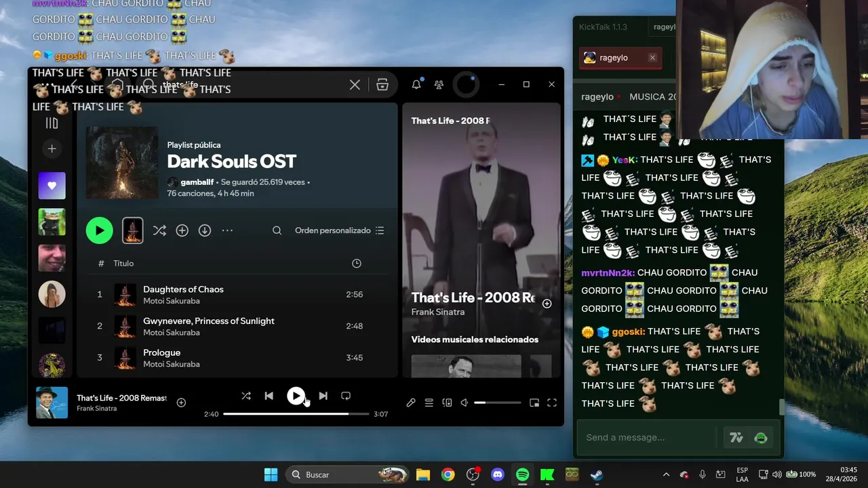The height and width of the screenshot is (488, 868).
Task: Click play in the bottom player bar
Action: click(296, 396)
